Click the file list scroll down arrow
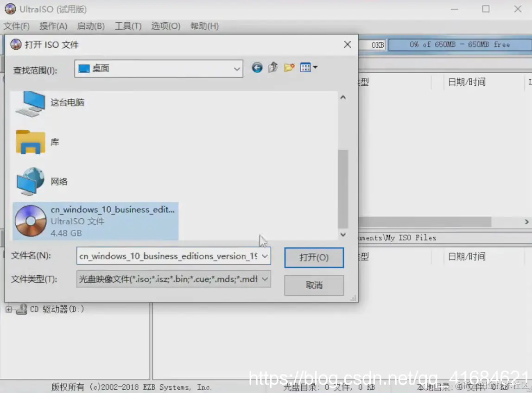Screen dimensions: 532x393 click(343, 235)
